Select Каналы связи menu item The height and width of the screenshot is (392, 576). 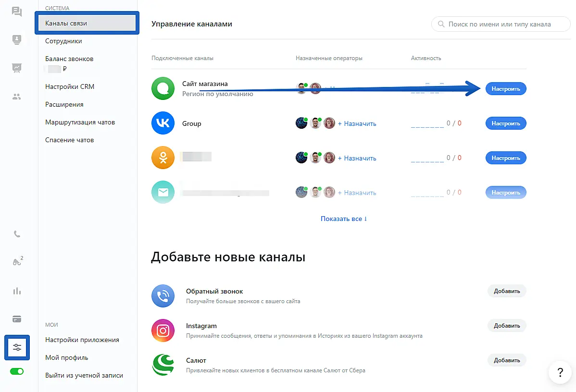[87, 23]
